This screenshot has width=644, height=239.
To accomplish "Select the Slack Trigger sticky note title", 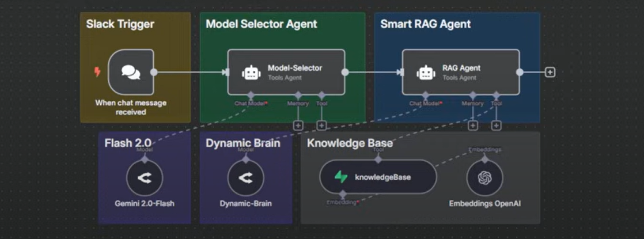I will (x=120, y=24).
